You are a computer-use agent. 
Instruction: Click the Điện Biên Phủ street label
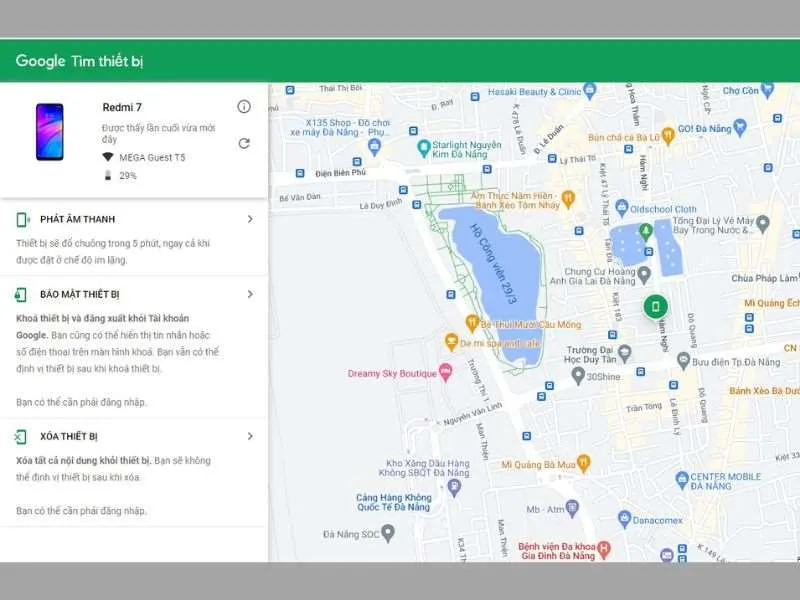tap(341, 173)
